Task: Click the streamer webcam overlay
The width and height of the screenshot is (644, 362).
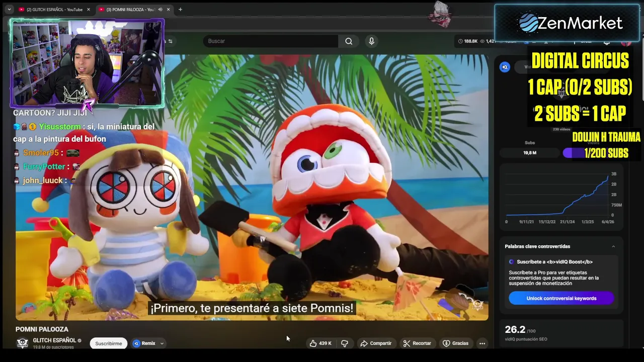Action: pos(87,63)
